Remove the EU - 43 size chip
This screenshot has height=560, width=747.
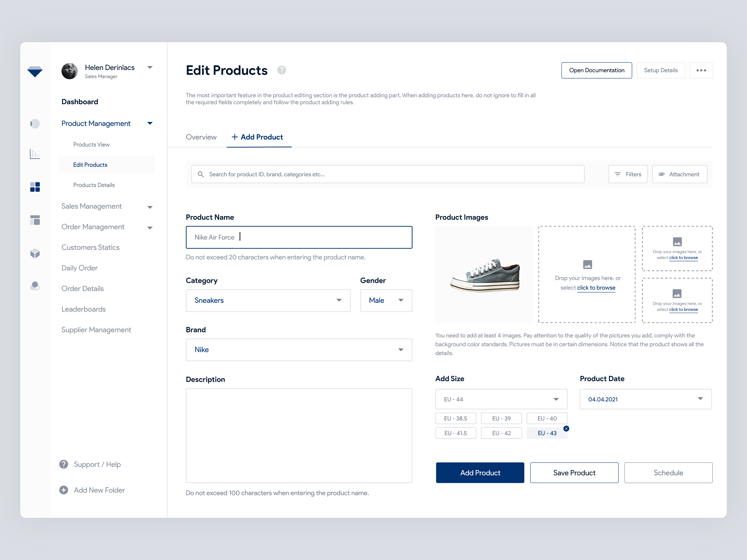coord(566,429)
